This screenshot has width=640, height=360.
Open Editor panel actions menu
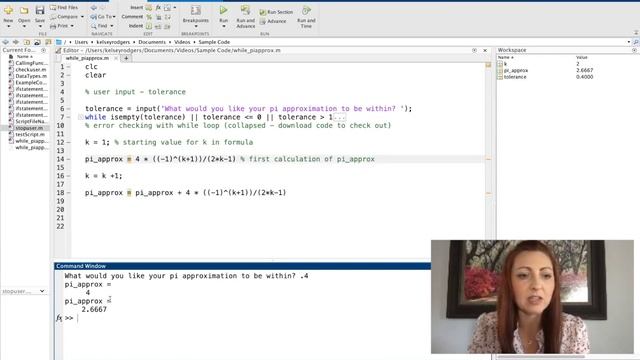click(x=474, y=50)
